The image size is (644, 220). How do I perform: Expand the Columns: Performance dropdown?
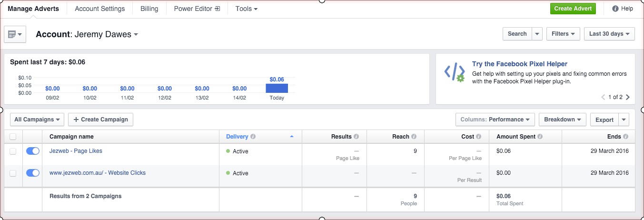(x=495, y=120)
